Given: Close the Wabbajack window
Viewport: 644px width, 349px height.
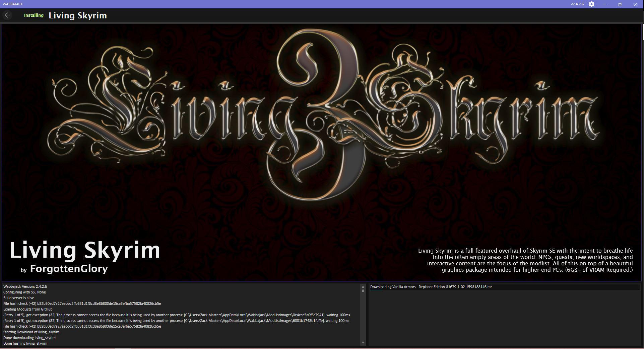Looking at the screenshot, I should (636, 4).
